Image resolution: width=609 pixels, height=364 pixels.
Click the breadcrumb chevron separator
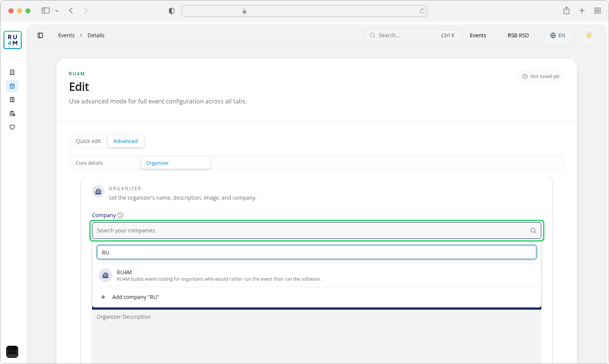(x=81, y=35)
